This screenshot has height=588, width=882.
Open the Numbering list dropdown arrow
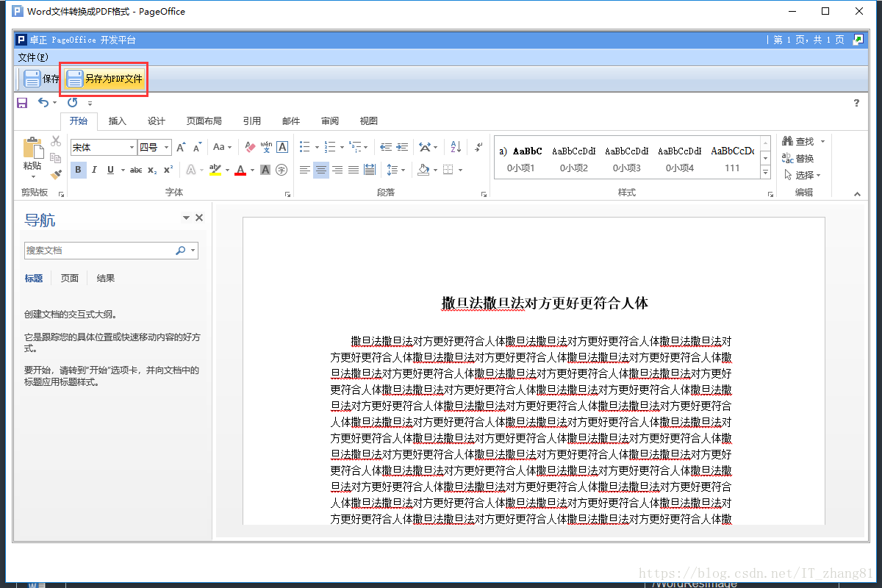click(x=342, y=148)
